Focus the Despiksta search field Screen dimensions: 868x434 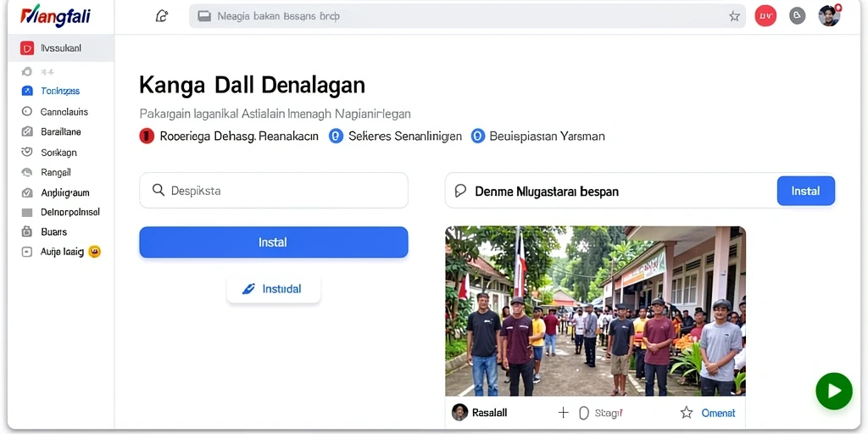pyautogui.click(x=274, y=191)
